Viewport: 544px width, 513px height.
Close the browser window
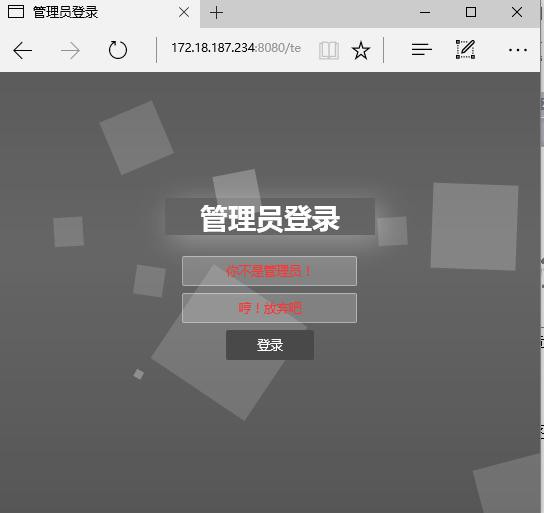(x=517, y=12)
